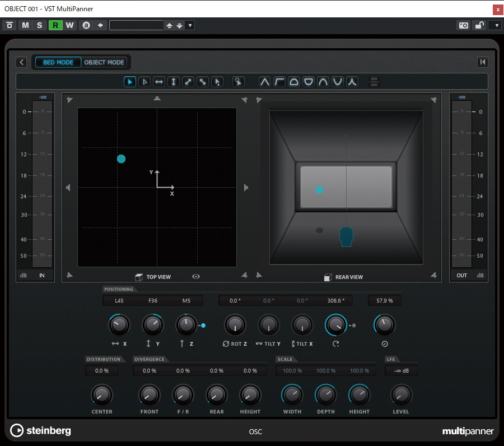Choose the dome-shaped pan law icon
The height and width of the screenshot is (446, 504).
coord(294,82)
